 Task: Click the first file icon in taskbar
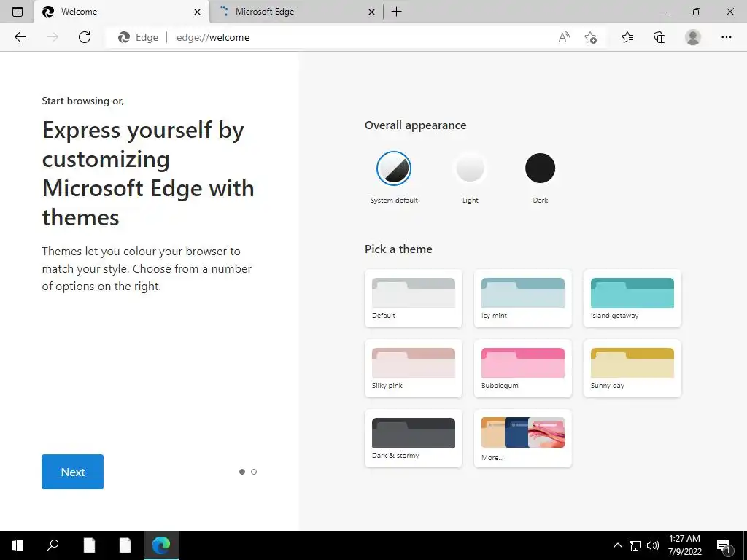(89, 545)
